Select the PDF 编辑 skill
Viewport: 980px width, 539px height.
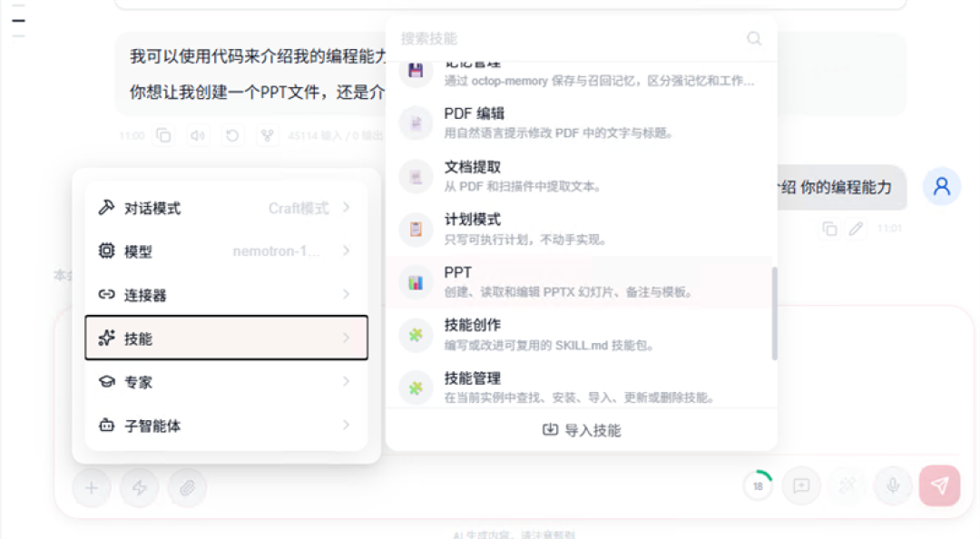pyautogui.click(x=578, y=123)
